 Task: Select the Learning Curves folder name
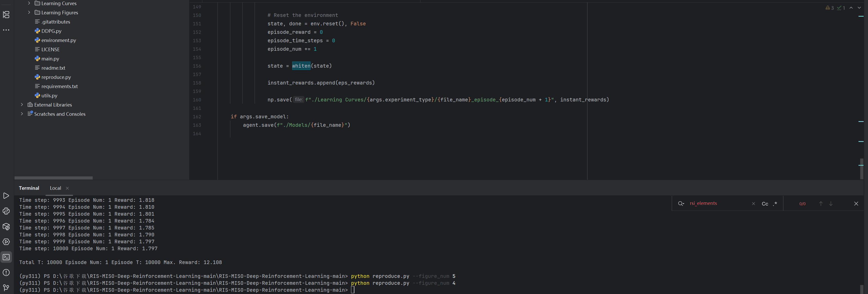pos(59,3)
